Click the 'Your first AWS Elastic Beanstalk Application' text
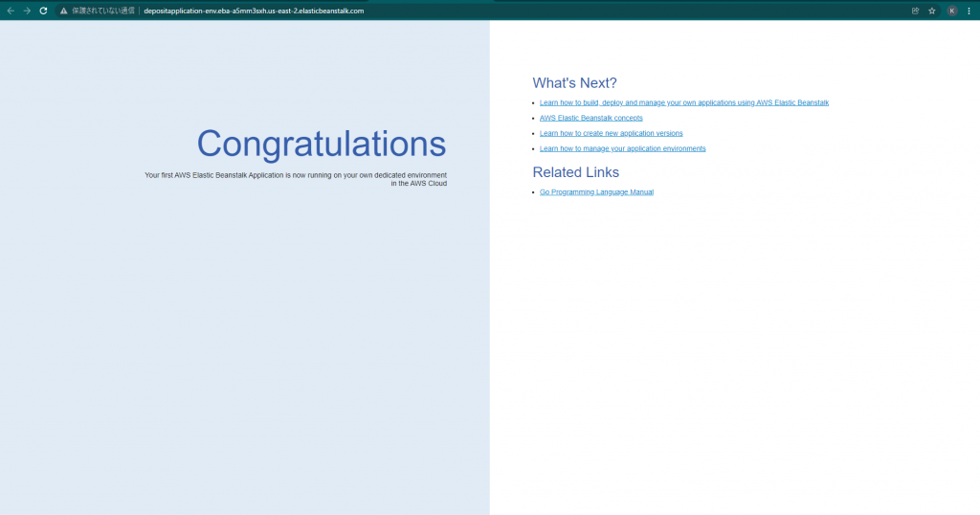Viewport: 980px width, 515px height. pyautogui.click(x=296, y=179)
